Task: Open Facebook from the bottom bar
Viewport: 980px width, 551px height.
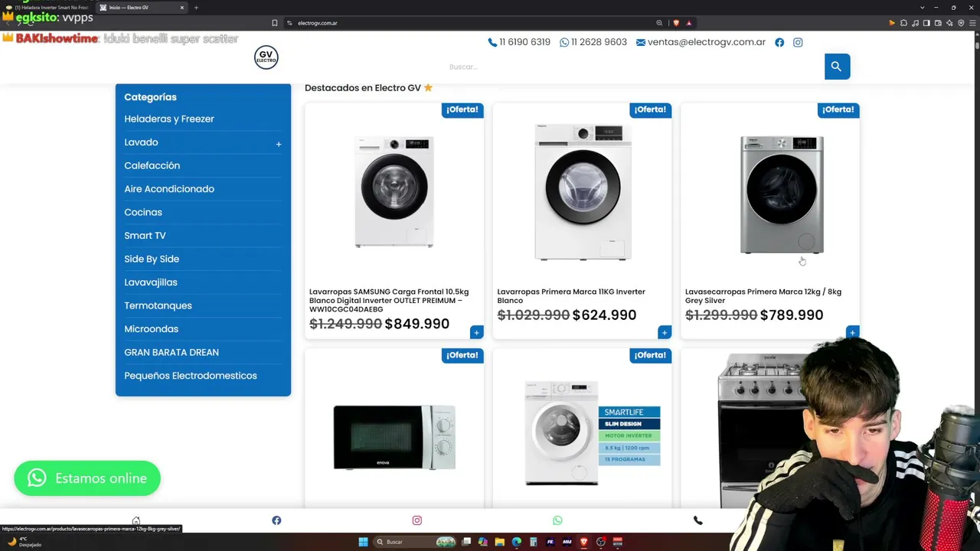Action: (276, 520)
